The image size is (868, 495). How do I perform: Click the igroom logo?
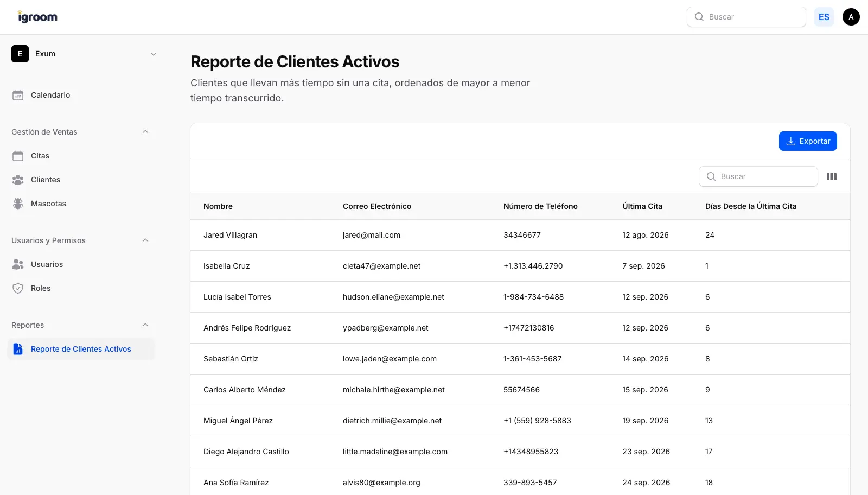[x=37, y=17]
